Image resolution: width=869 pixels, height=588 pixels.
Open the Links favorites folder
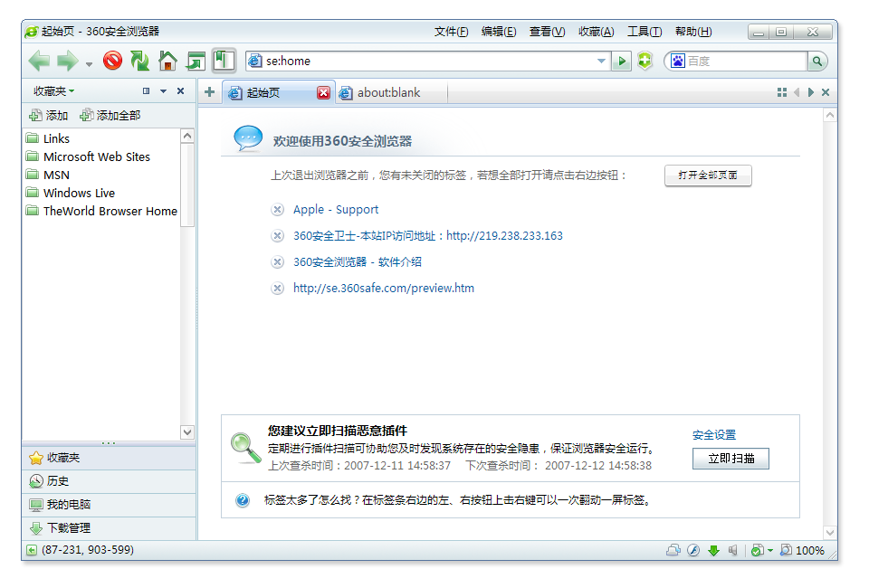(x=48, y=138)
